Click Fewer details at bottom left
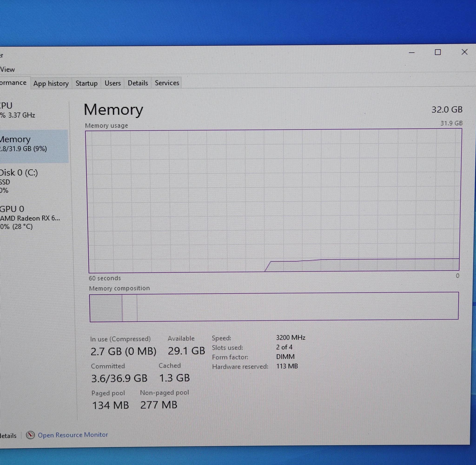The width and height of the screenshot is (476, 465). coord(8,436)
